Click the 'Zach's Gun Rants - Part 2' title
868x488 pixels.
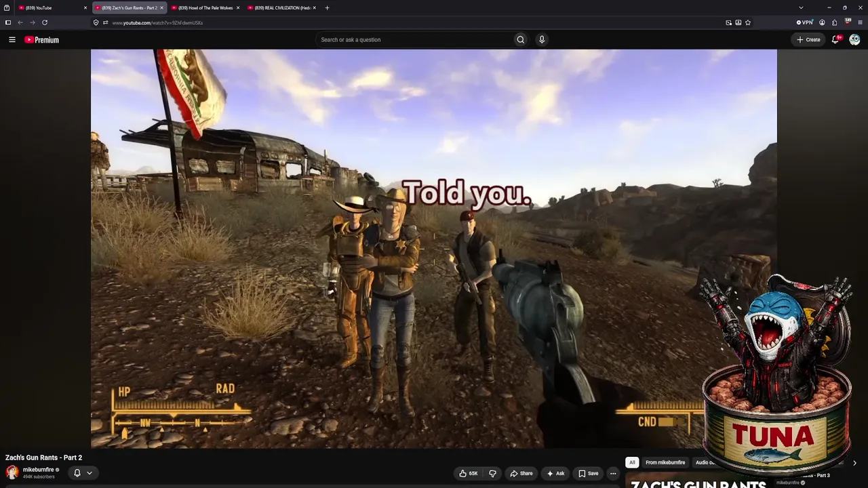click(x=43, y=457)
